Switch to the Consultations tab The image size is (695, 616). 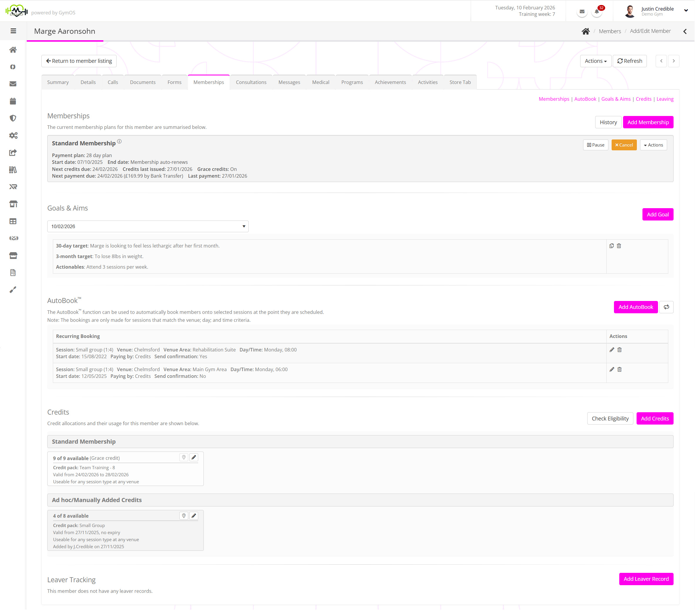251,82
